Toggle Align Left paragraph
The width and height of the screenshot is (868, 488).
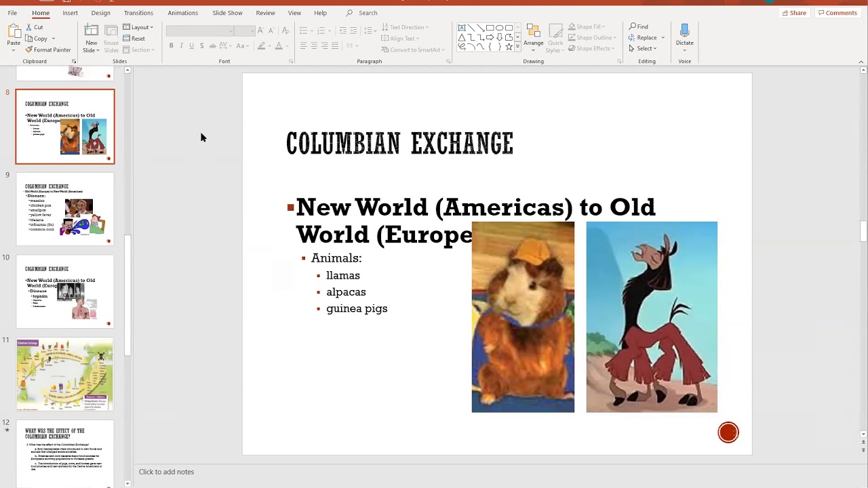(303, 45)
